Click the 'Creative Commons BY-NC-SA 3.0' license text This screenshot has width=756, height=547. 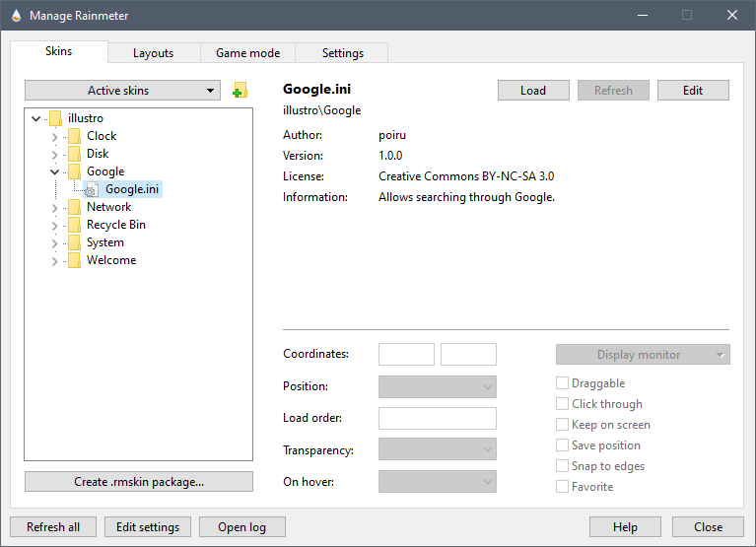tap(466, 176)
